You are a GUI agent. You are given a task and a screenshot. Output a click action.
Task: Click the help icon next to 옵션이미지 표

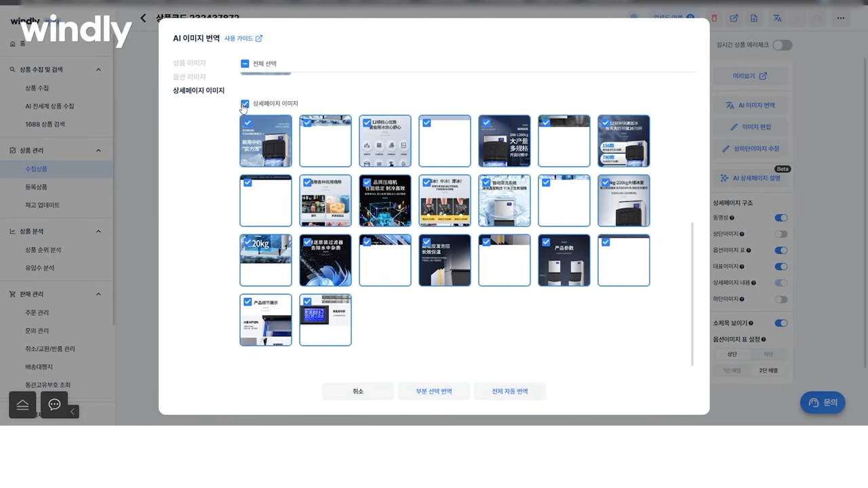748,251
